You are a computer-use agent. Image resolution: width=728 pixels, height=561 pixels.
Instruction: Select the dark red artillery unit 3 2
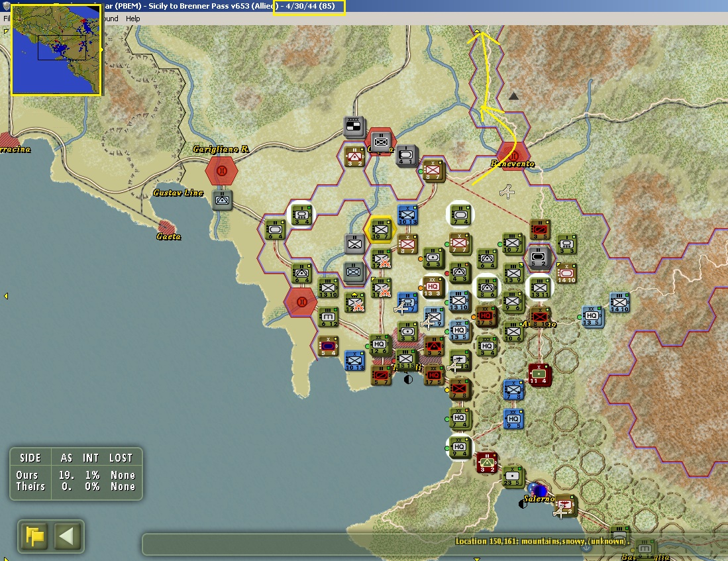tap(487, 462)
